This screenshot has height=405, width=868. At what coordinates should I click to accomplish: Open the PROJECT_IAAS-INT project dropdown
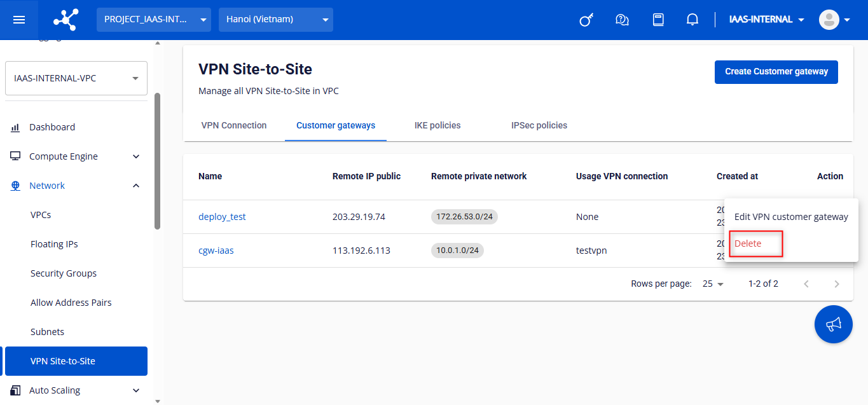click(x=153, y=20)
